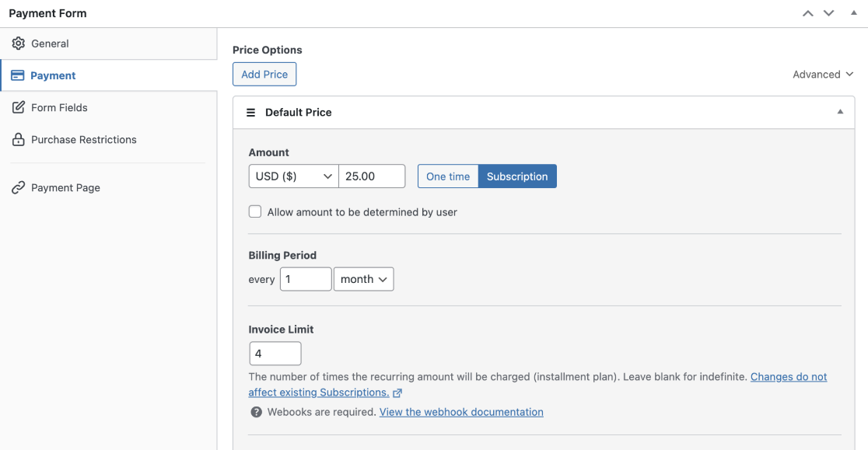The image size is (868, 450).
Task: Open View the webhook documentation link
Action: [x=461, y=412]
